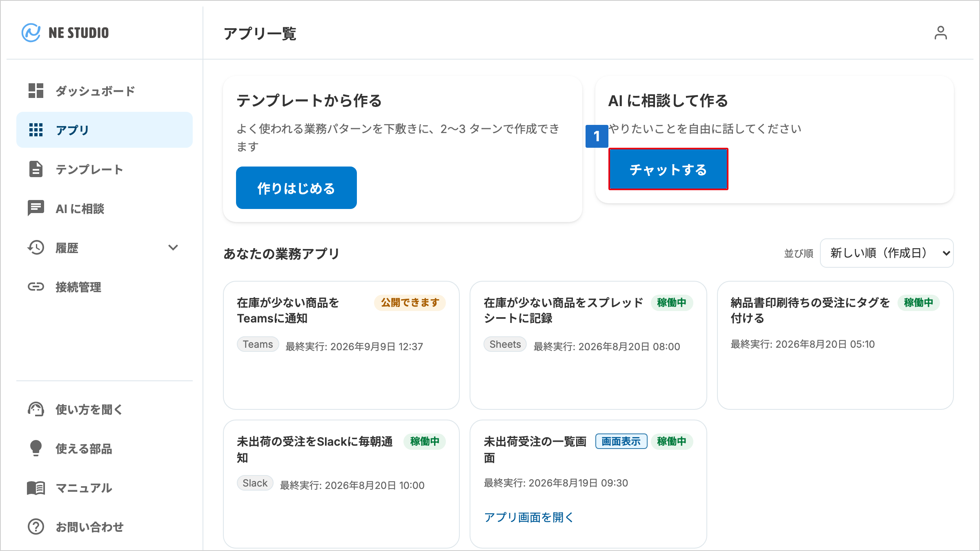Click the dashboard grid icon
Viewport: 980px width, 551px height.
pyautogui.click(x=36, y=91)
